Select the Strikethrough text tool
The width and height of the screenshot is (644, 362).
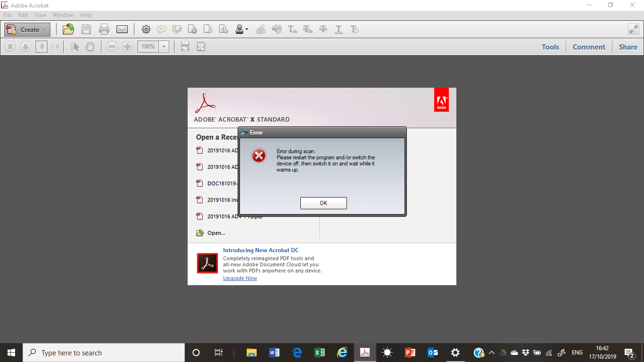[323, 29]
